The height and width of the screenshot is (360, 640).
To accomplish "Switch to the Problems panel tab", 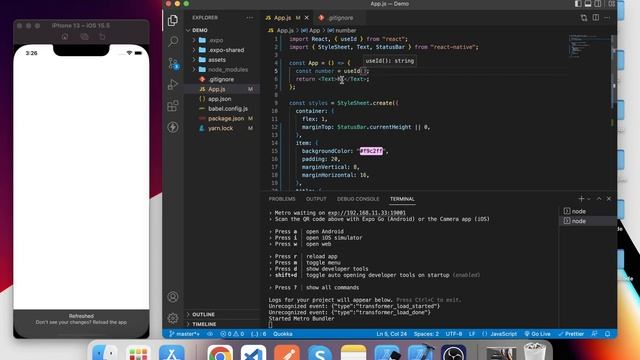I will pos(282,199).
